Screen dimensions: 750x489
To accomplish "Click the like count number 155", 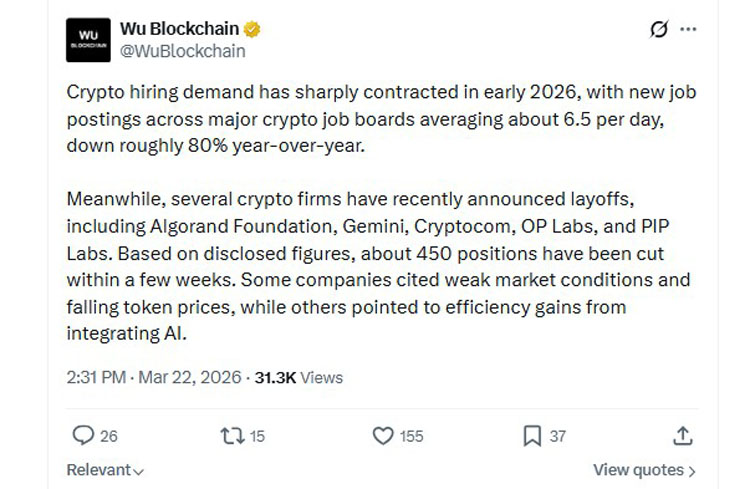I will point(411,436).
